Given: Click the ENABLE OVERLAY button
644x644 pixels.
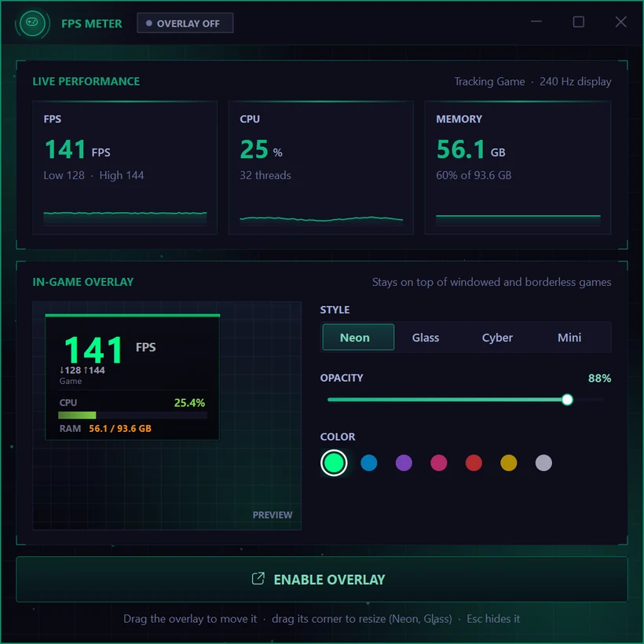Looking at the screenshot, I should click(x=321, y=579).
